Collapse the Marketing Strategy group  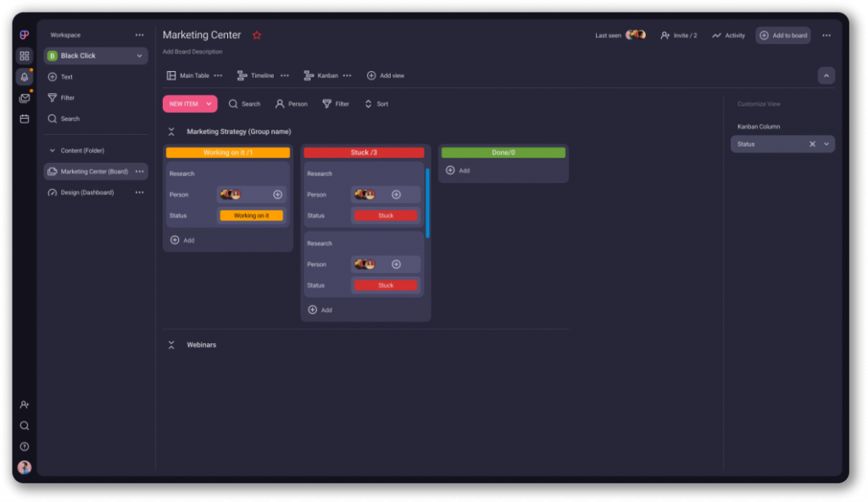171,131
